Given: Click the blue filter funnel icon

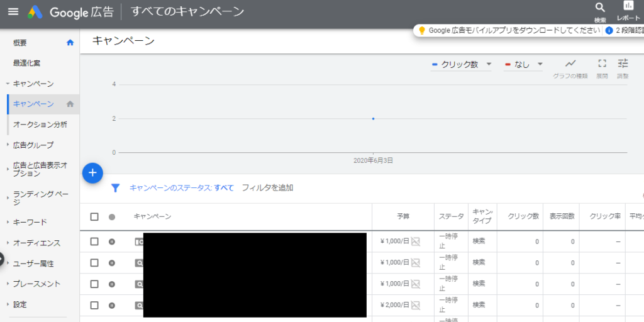Looking at the screenshot, I should point(116,188).
